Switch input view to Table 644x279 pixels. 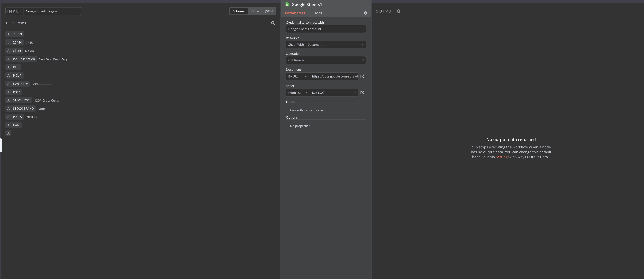point(255,11)
